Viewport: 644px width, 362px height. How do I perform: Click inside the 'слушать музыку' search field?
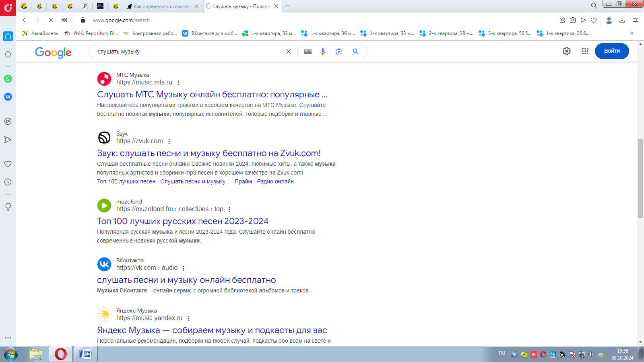(189, 51)
